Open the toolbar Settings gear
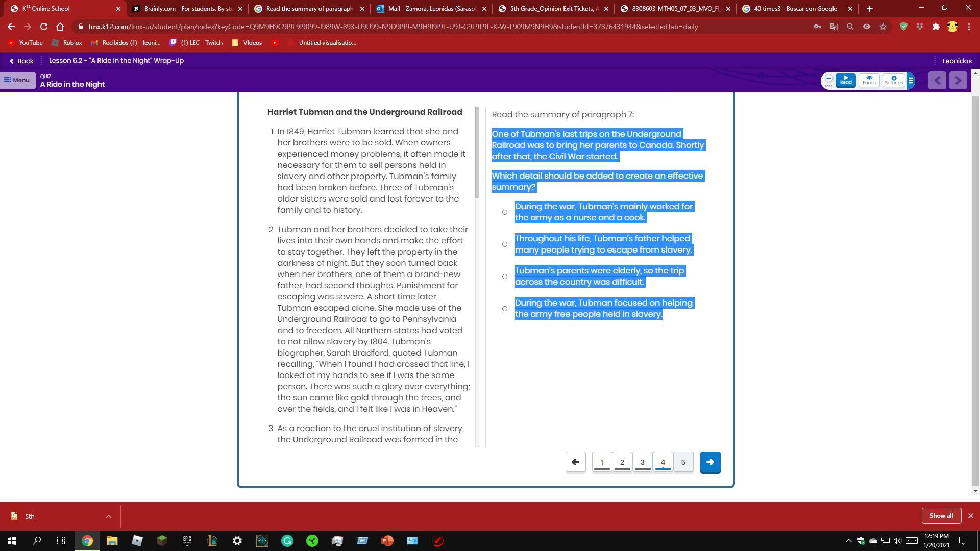 click(x=893, y=80)
